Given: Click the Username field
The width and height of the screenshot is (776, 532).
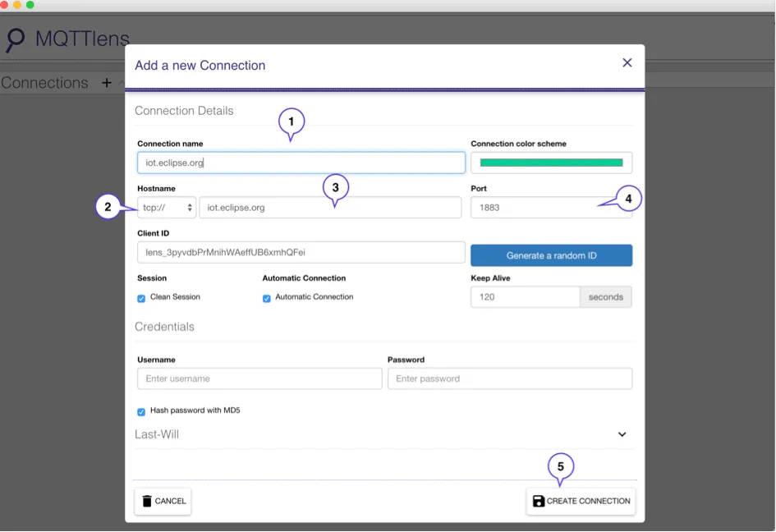Looking at the screenshot, I should point(259,378).
